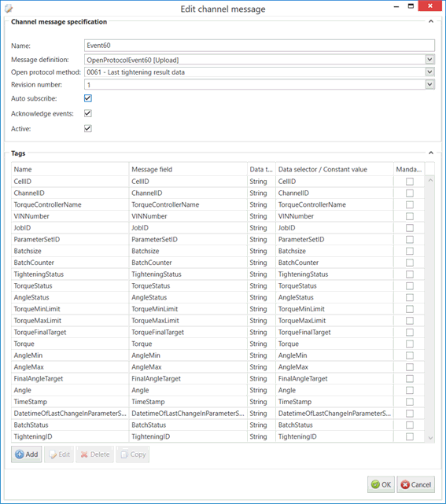The width and height of the screenshot is (446, 504).
Task: Open the Revision number dropdown
Action: [x=429, y=85]
